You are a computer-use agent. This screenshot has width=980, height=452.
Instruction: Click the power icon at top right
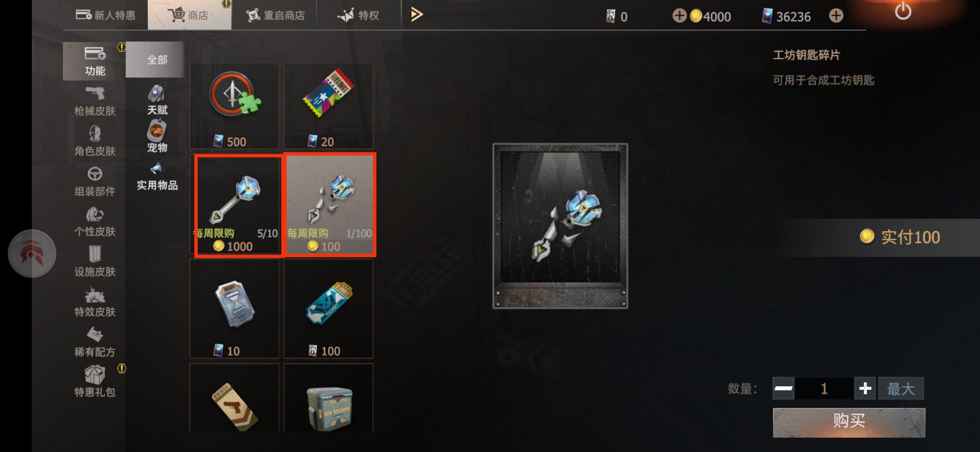click(x=903, y=12)
